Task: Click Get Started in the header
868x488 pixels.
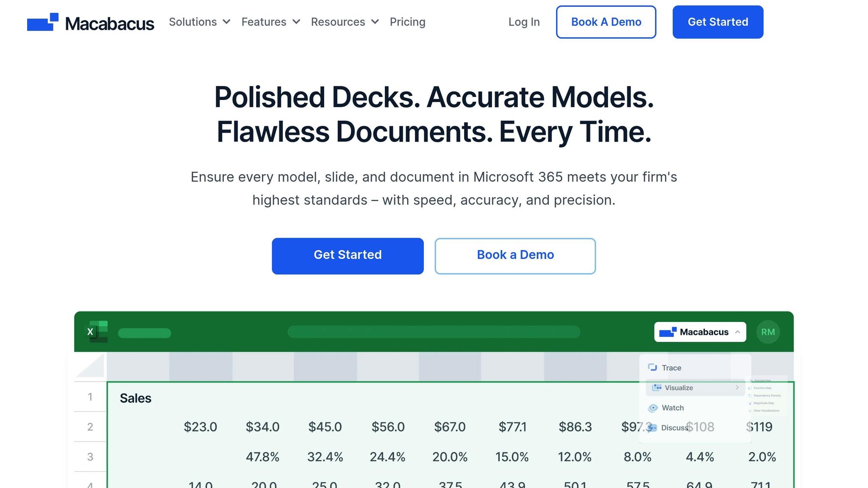Action: tap(718, 22)
